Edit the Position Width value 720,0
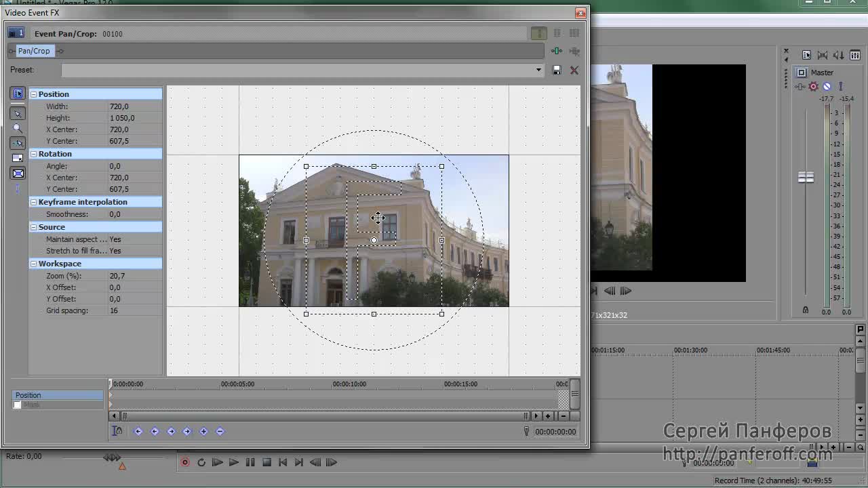This screenshot has width=868, height=488. click(135, 106)
